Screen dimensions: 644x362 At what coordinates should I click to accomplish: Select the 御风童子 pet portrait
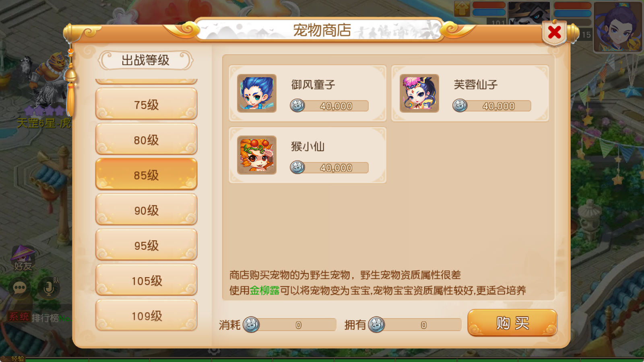pyautogui.click(x=257, y=93)
